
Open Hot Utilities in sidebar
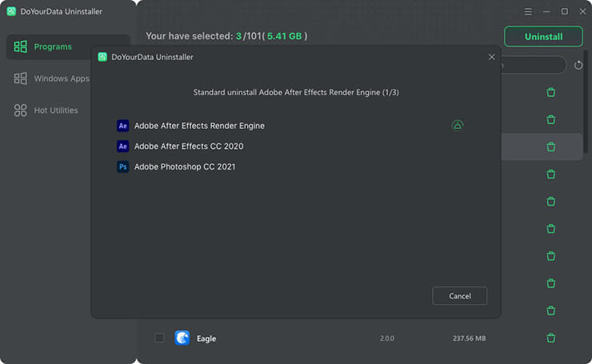point(55,110)
